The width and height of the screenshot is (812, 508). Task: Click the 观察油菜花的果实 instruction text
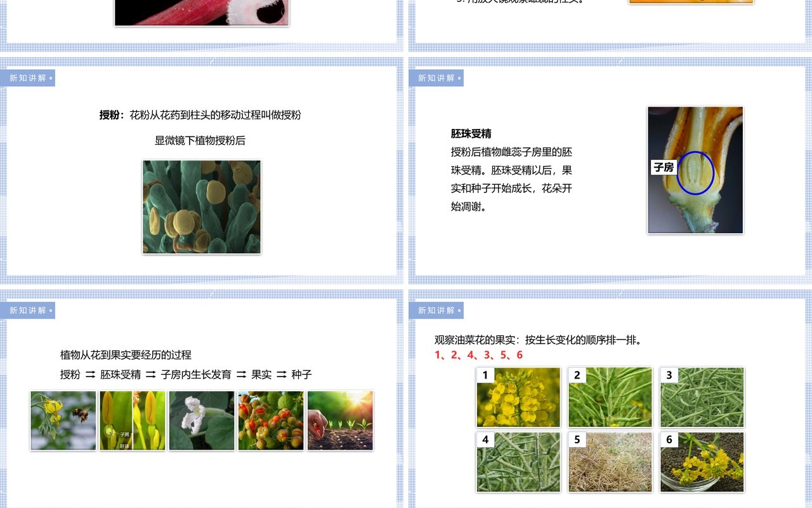[x=539, y=340]
